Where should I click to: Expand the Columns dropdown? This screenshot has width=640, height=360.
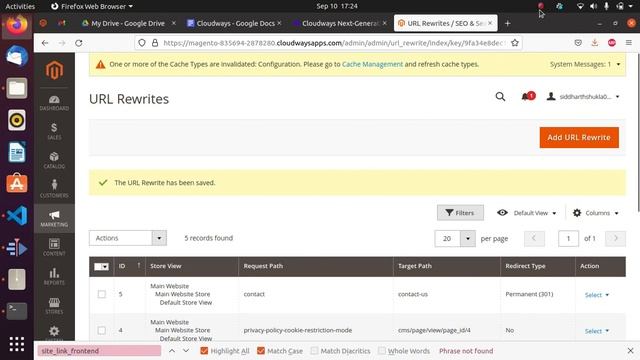[x=596, y=213]
